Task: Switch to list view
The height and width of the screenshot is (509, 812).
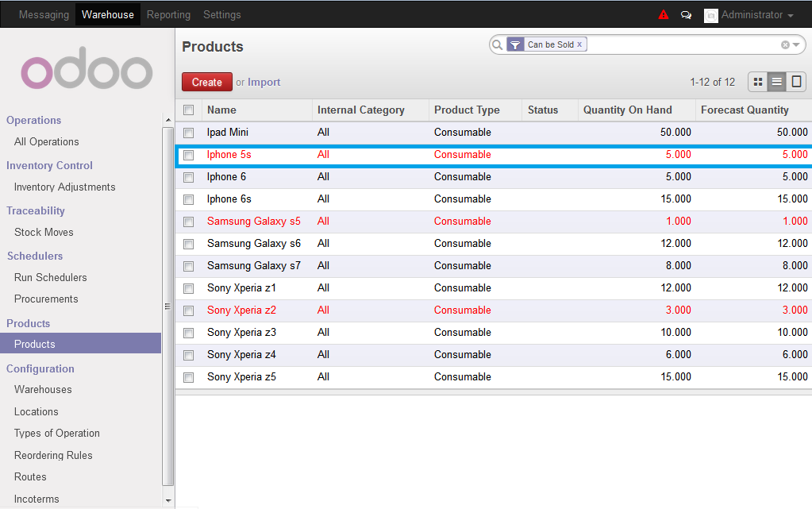Action: tap(777, 82)
